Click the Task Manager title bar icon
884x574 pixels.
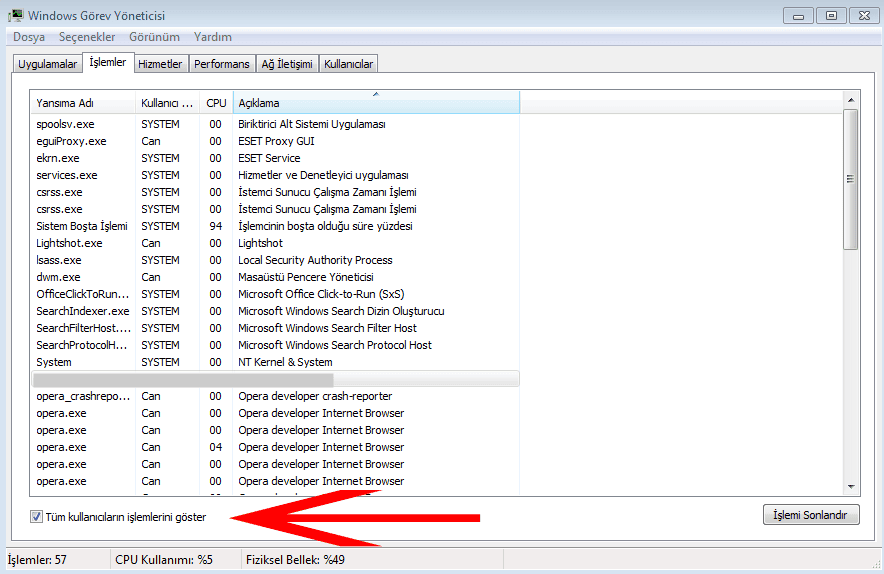tap(15, 15)
